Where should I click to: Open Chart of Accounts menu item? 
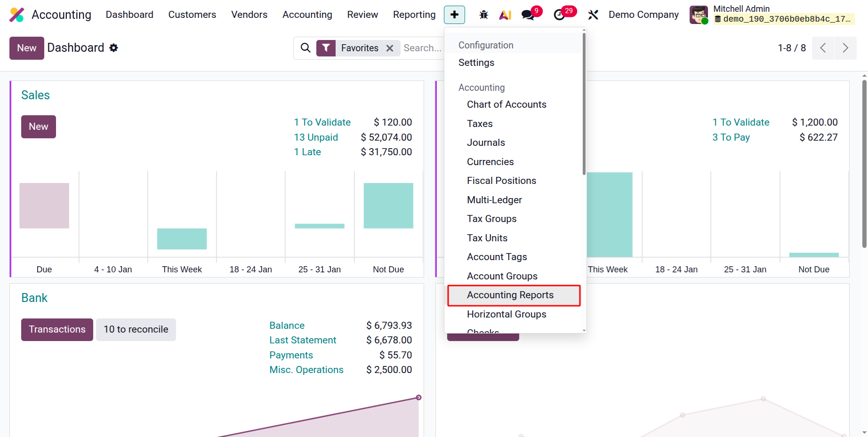pyautogui.click(x=506, y=104)
